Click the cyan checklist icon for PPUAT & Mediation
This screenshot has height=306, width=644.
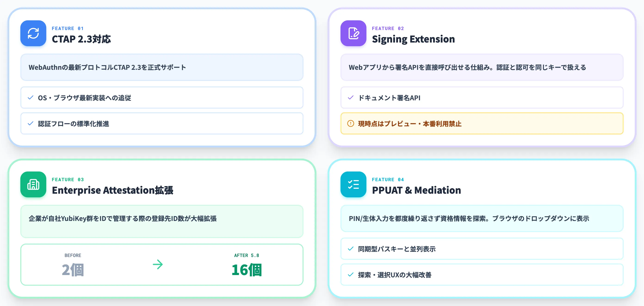click(353, 184)
